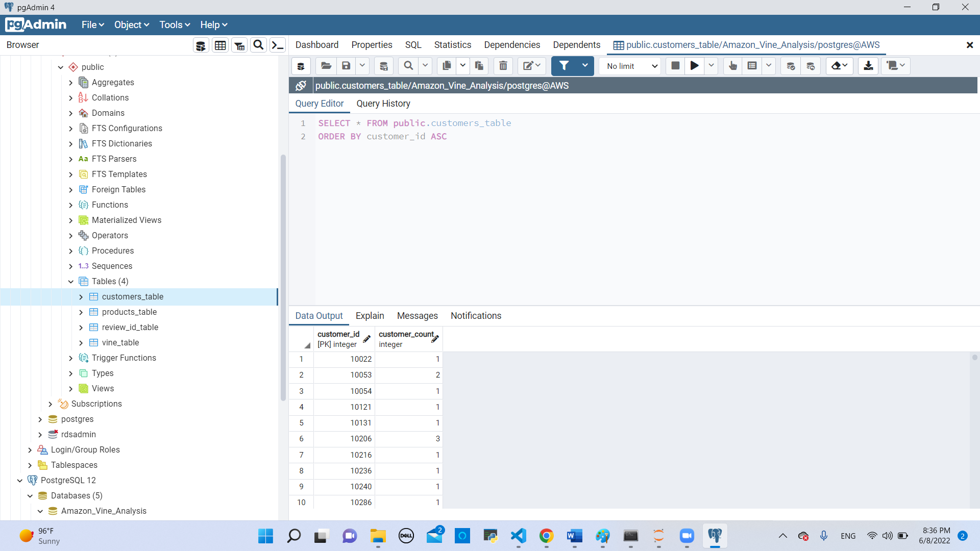
Task: Clear the query editor using trash icon
Action: pos(503,65)
